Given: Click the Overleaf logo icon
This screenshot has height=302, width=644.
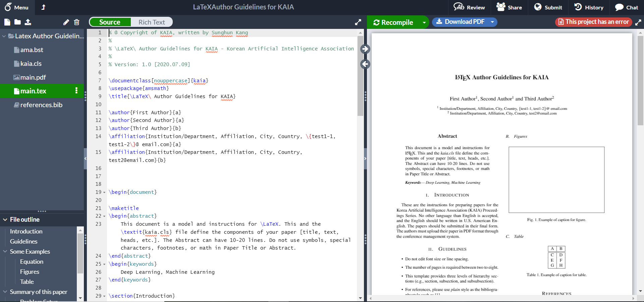Looking at the screenshot, I should (8, 7).
